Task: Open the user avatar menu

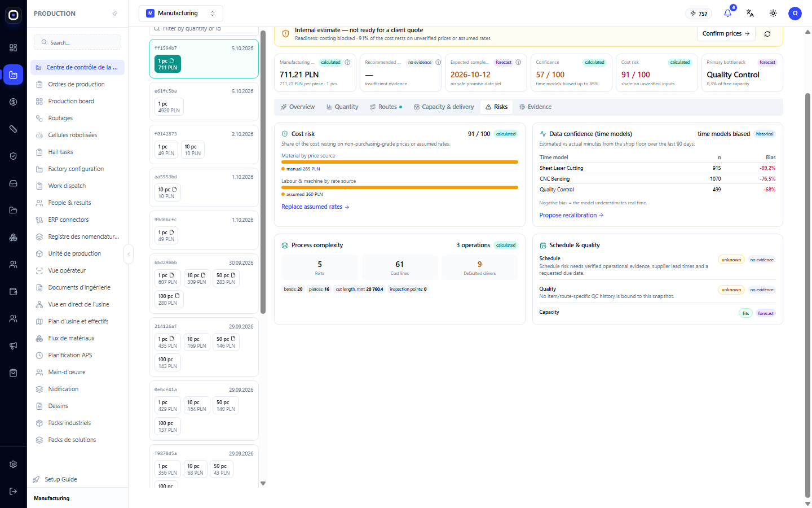Action: tap(795, 14)
